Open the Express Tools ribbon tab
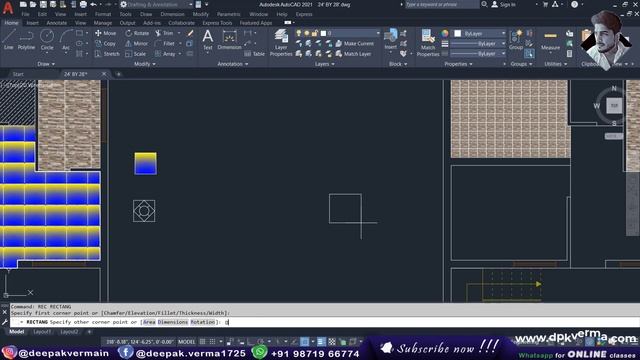Image resolution: width=640 pixels, height=360 pixels. (x=217, y=23)
